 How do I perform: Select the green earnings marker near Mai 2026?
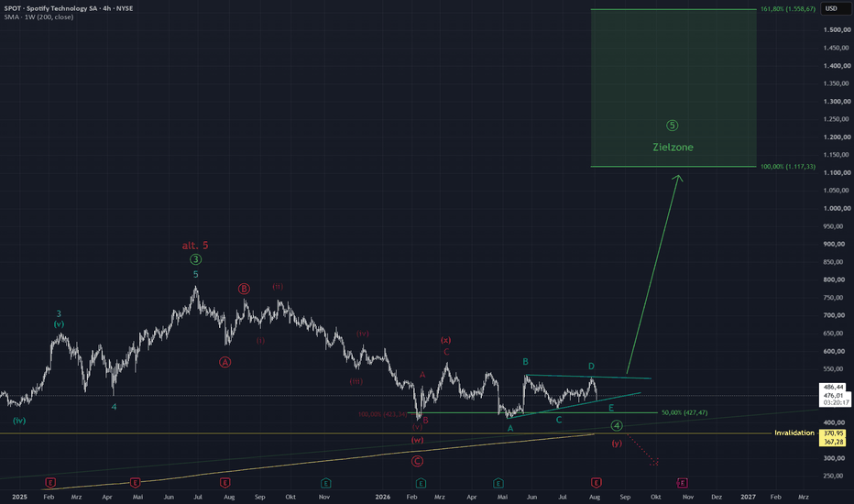click(x=498, y=483)
